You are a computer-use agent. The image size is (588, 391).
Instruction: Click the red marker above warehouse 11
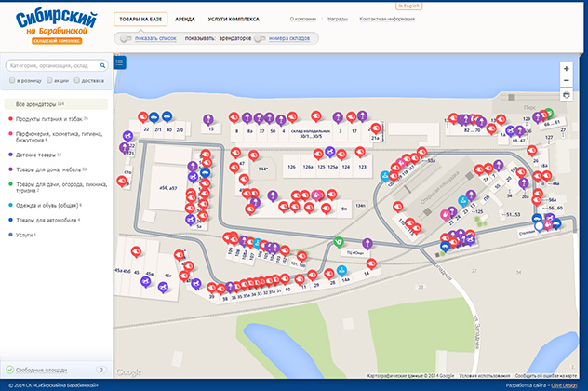click(x=300, y=279)
